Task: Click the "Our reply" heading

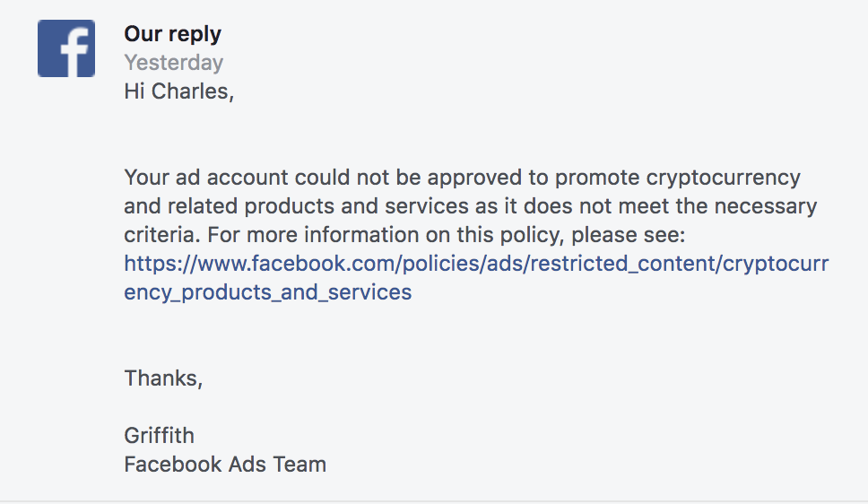Action: click(x=172, y=34)
